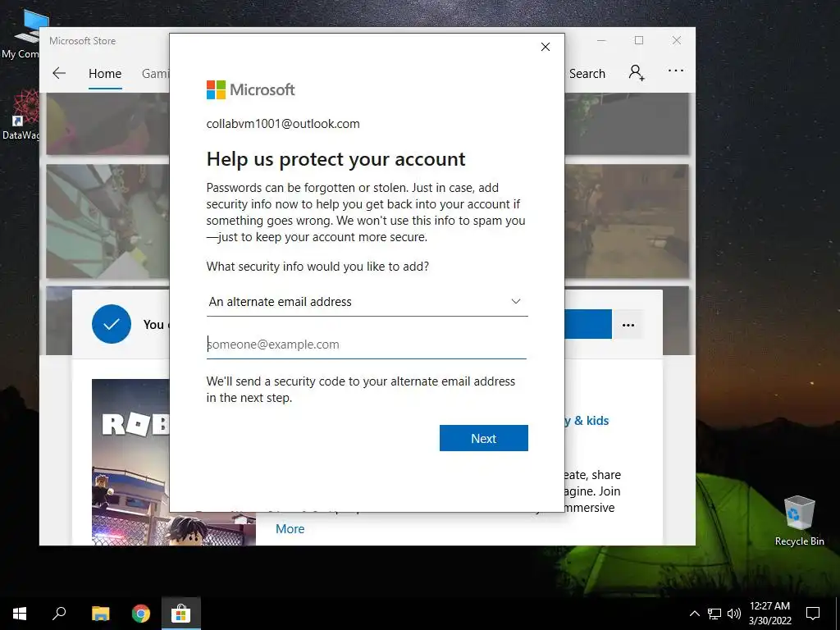Image resolution: width=840 pixels, height=630 pixels.
Task: Select the Recycle Bin desktop icon
Action: coord(799,521)
